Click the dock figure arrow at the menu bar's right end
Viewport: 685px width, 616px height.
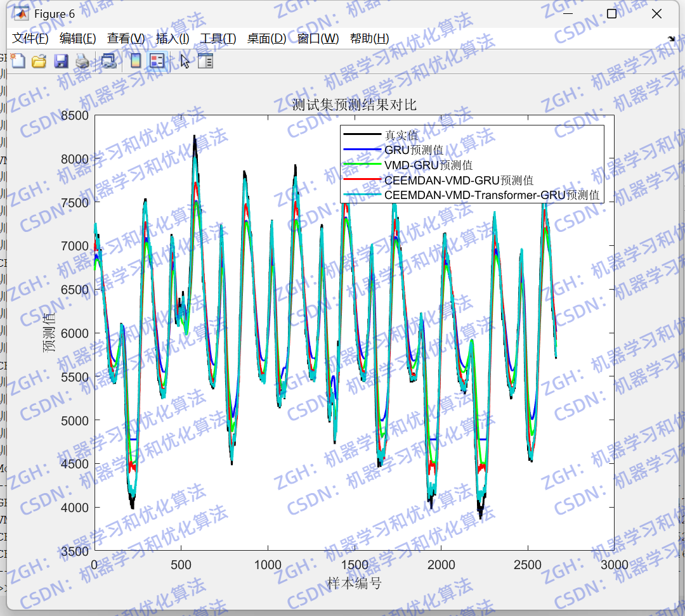672,39
